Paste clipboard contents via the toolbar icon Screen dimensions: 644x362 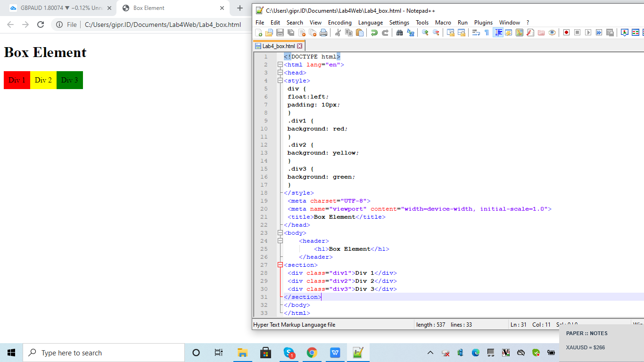click(360, 32)
